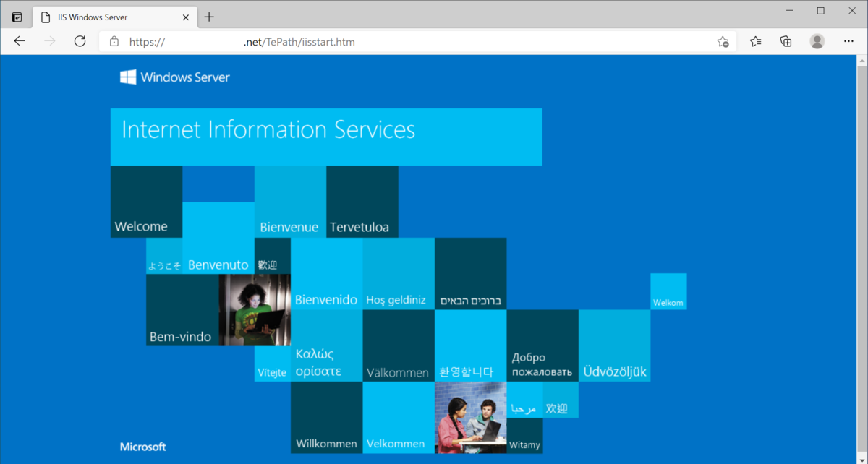The image size is (868, 464).
Task: Click the Hoş geldiniz tile
Action: click(399, 274)
